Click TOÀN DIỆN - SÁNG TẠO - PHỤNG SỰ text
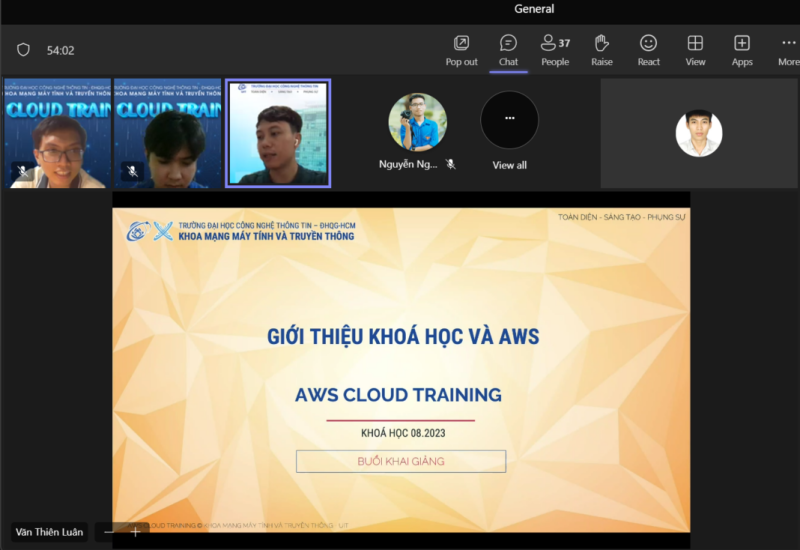The height and width of the screenshot is (550, 800). (x=621, y=217)
